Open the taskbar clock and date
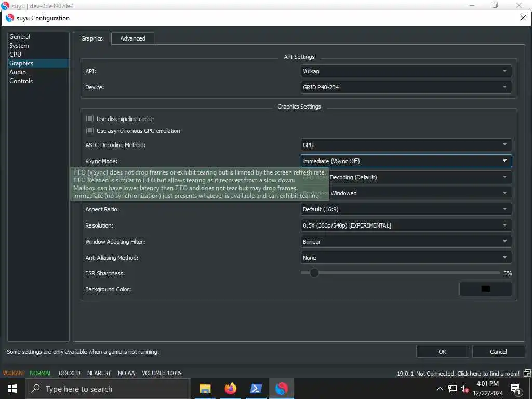 click(487, 389)
